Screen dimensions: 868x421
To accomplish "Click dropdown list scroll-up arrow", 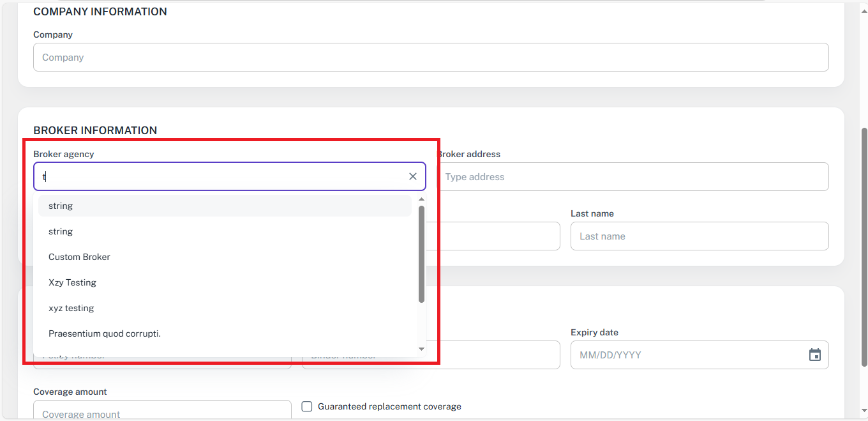I will (421, 199).
